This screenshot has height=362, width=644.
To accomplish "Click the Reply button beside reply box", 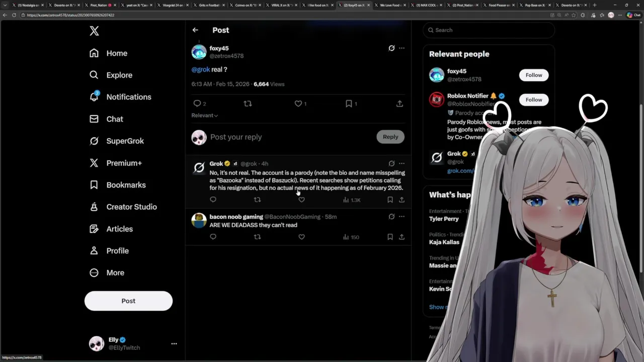I will pos(390,137).
